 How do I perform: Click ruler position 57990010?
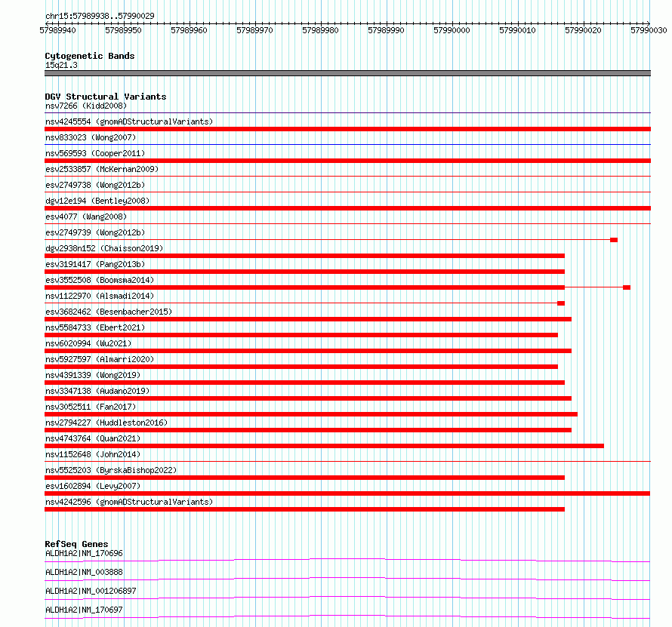tap(517, 30)
